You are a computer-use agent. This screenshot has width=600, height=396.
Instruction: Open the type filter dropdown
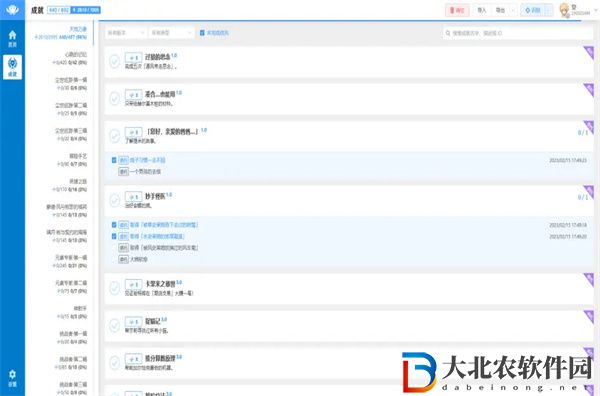[x=171, y=33]
